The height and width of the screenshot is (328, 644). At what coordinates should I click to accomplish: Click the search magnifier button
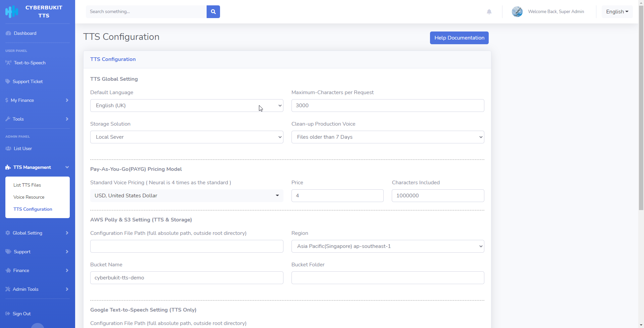(x=213, y=12)
